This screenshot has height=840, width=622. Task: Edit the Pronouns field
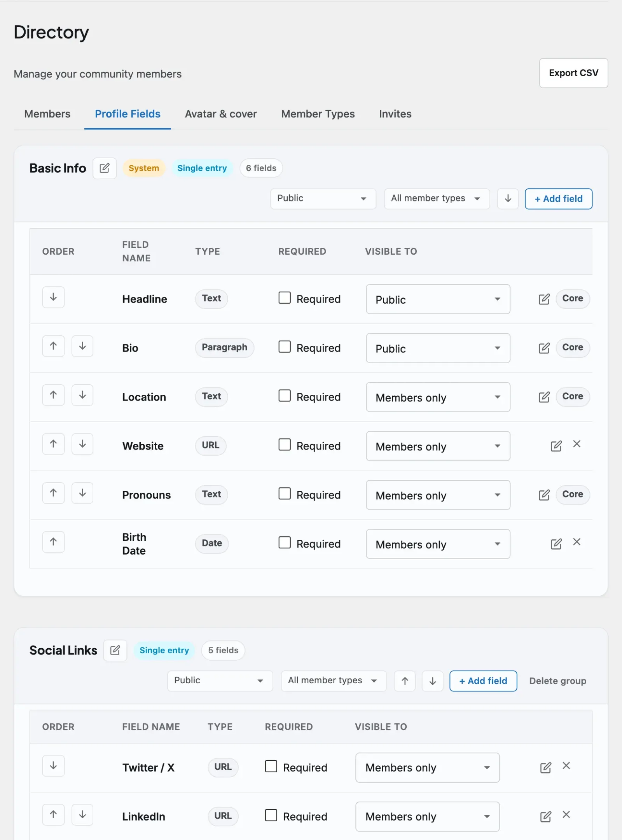[x=544, y=495]
